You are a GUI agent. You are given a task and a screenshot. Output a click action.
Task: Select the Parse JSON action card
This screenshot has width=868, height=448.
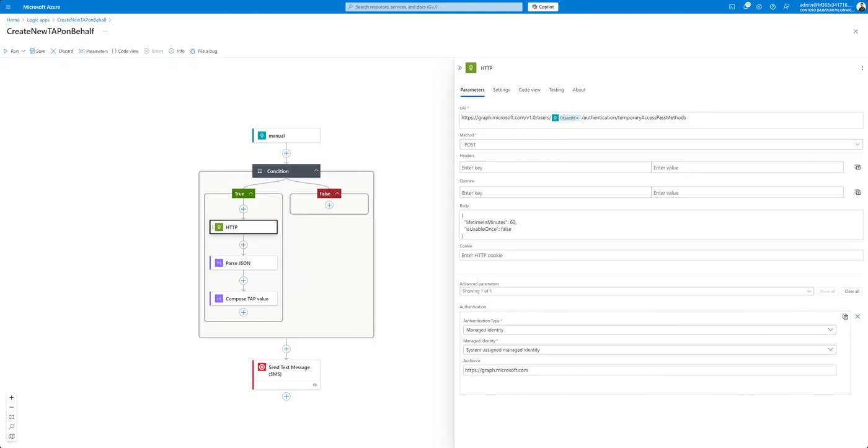click(243, 263)
